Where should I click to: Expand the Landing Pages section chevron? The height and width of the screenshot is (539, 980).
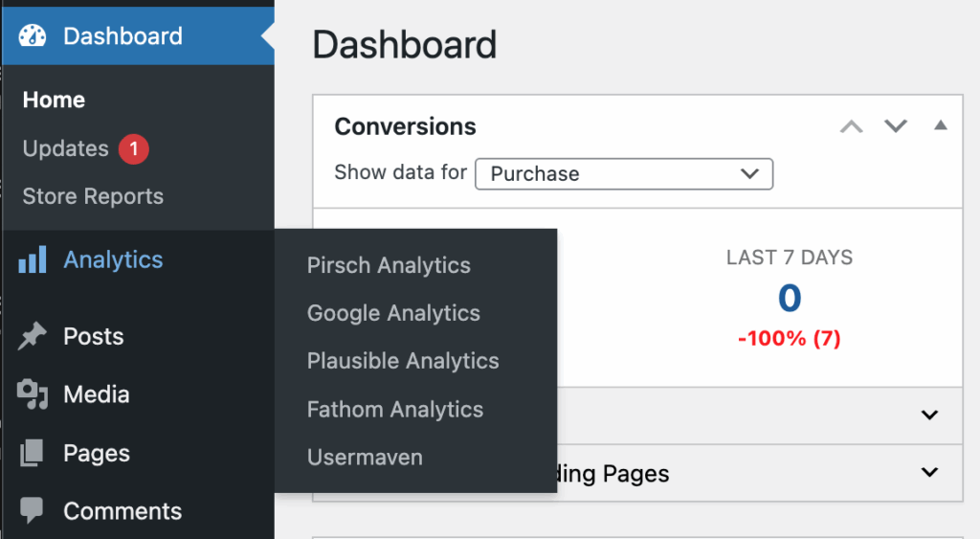pyautogui.click(x=928, y=472)
